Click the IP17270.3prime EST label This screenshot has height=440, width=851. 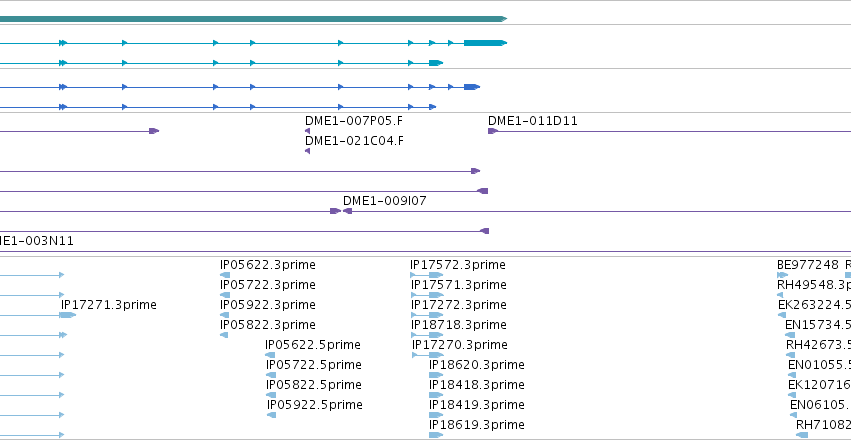pos(460,345)
